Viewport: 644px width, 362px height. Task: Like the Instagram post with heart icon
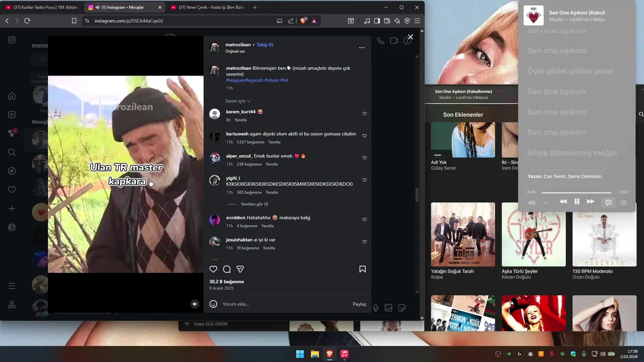pyautogui.click(x=213, y=269)
